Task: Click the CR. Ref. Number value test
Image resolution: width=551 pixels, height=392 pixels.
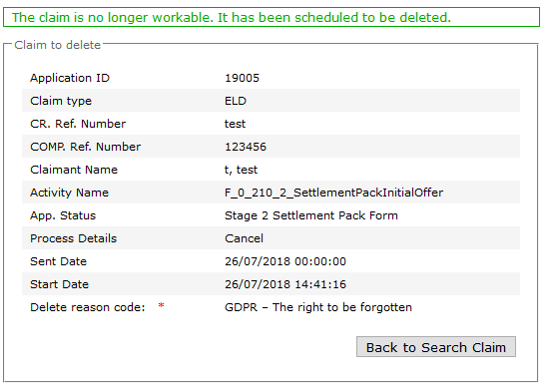Action: click(x=235, y=124)
